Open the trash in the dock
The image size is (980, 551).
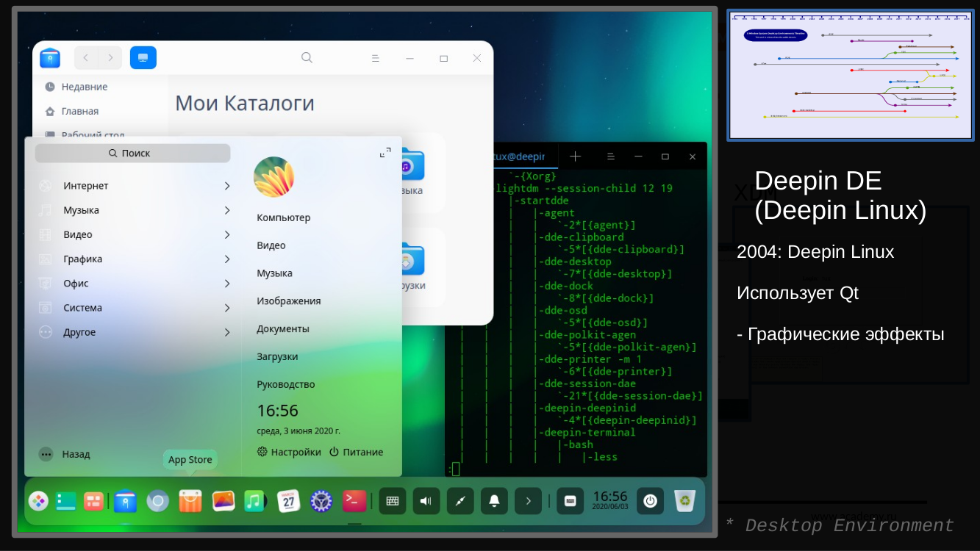[685, 501]
